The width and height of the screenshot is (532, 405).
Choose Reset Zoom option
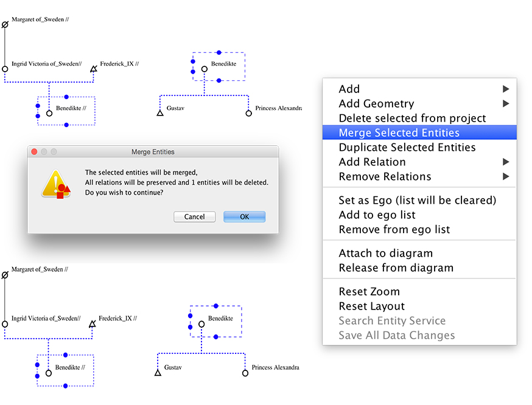click(x=419, y=291)
